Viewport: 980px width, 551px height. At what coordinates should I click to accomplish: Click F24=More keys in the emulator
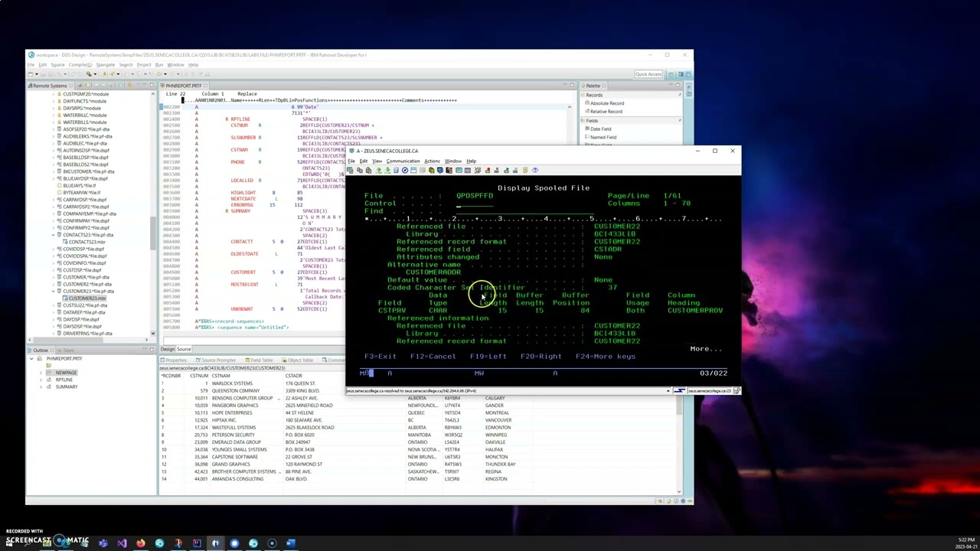tap(605, 357)
